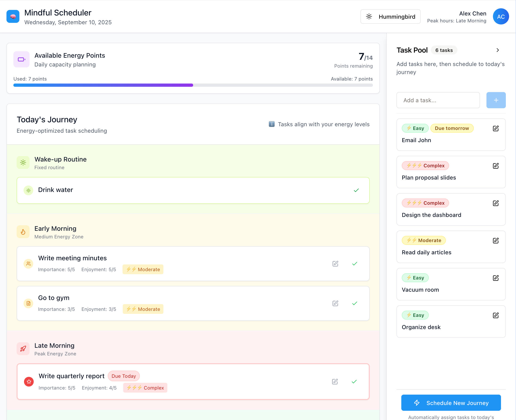Click the plus add task button
Viewport: 516px width, 420px height.
tap(496, 100)
